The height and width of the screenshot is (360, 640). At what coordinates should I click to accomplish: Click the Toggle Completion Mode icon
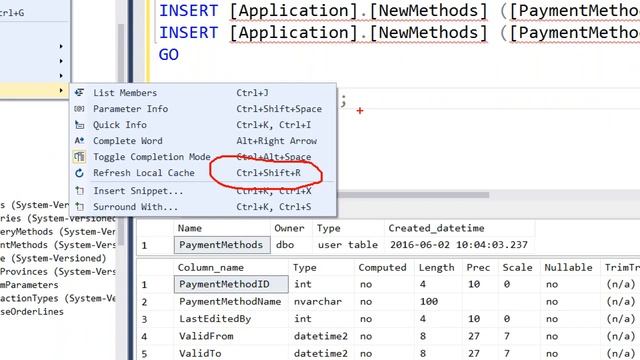pyautogui.click(x=79, y=157)
